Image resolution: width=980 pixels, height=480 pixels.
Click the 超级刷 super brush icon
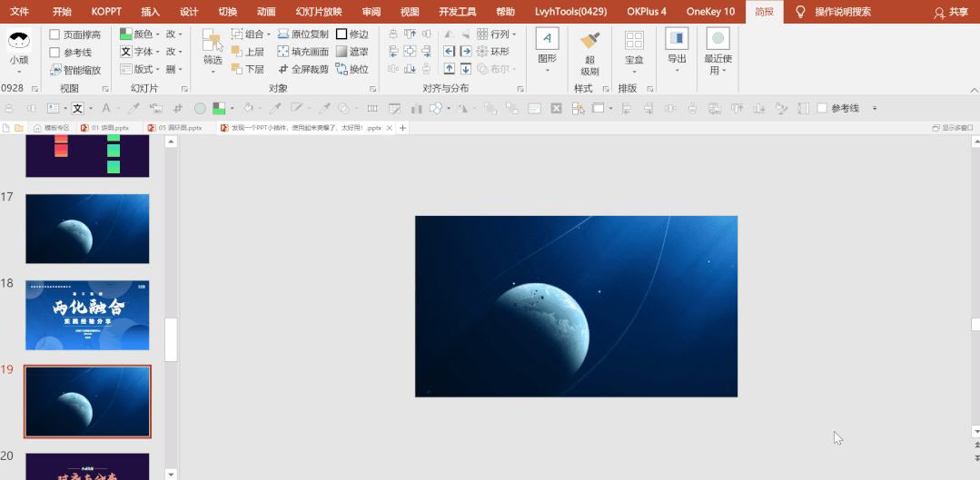[x=589, y=54]
